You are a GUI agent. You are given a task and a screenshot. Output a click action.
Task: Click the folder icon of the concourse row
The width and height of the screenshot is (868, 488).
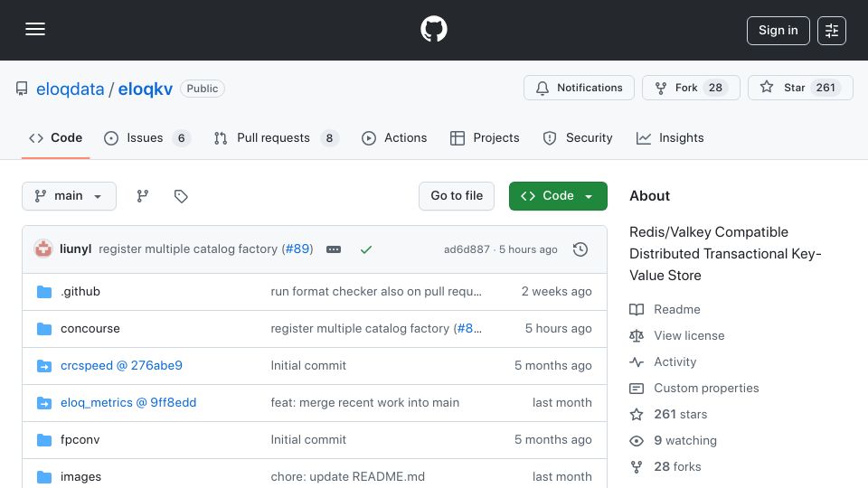coord(44,329)
